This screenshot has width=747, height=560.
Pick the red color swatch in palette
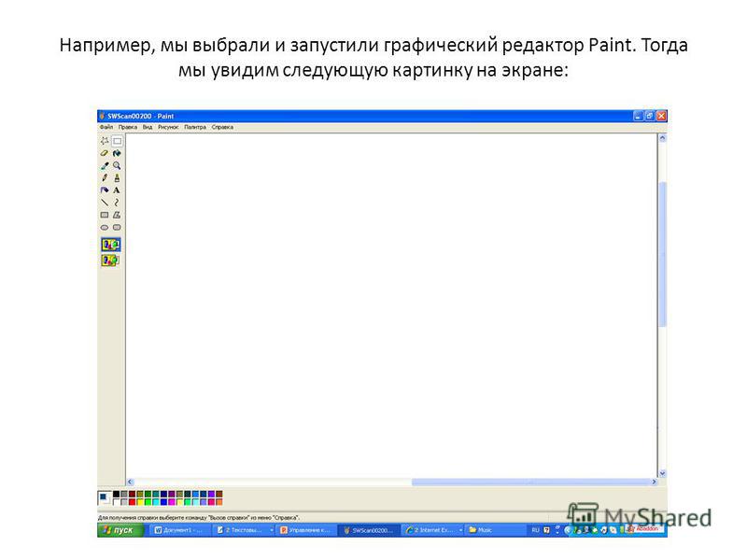(133, 501)
